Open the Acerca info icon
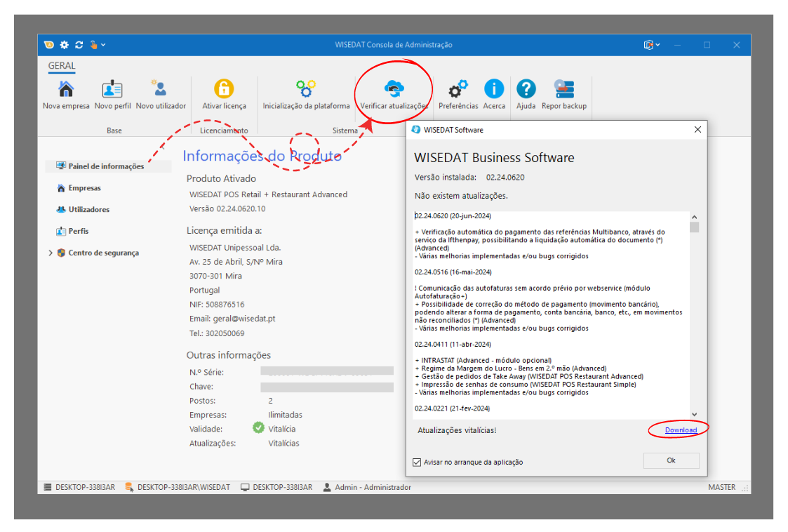 [494, 89]
